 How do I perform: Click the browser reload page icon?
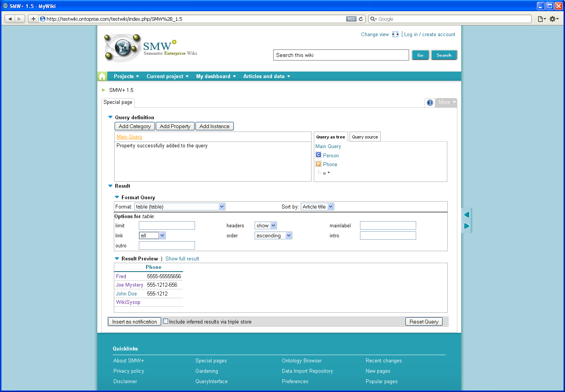(x=361, y=19)
